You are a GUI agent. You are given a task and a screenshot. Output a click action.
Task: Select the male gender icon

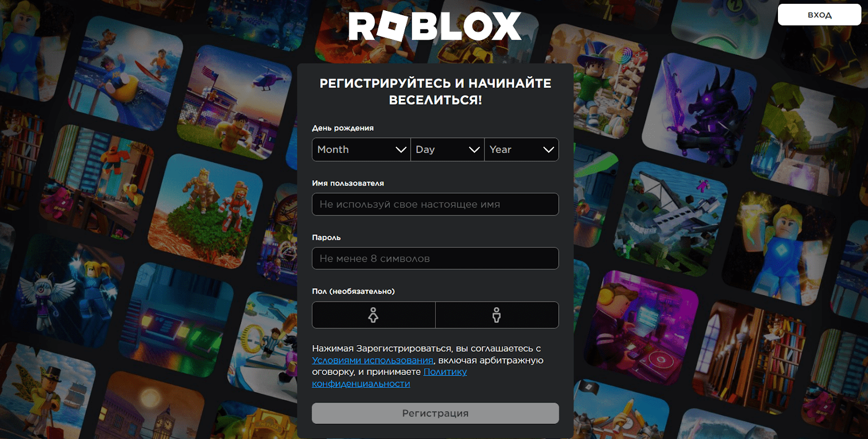point(496,315)
